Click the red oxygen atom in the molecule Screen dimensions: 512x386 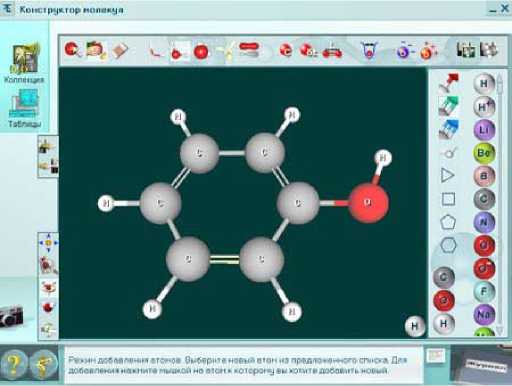tap(368, 203)
